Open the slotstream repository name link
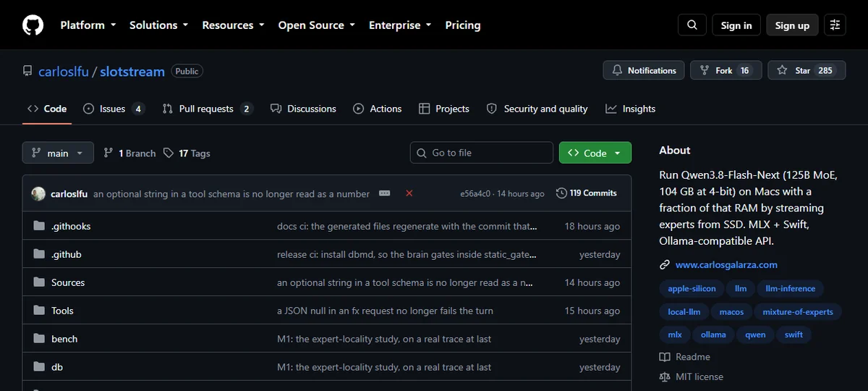The image size is (868, 391). click(x=132, y=71)
